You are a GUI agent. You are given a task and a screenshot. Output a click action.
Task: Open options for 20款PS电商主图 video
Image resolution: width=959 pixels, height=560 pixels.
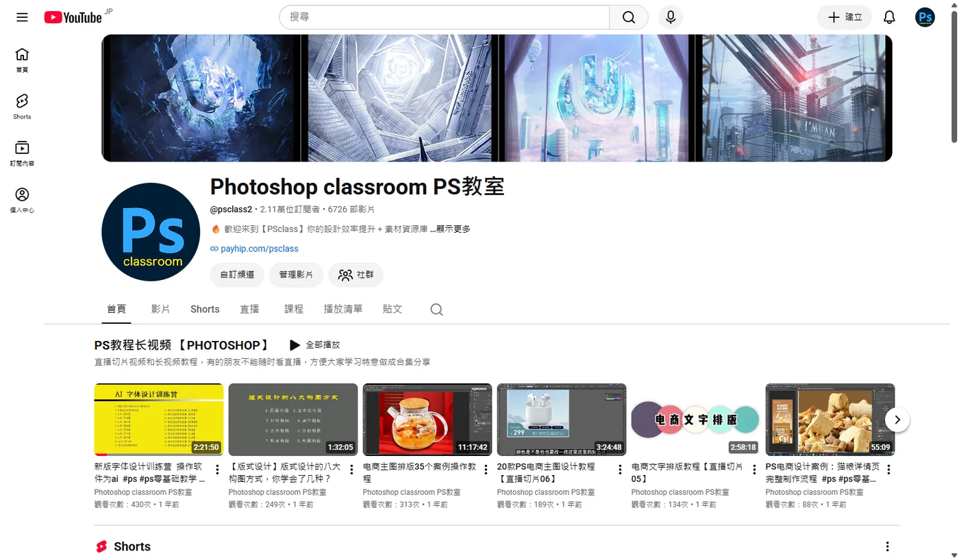coord(620,470)
